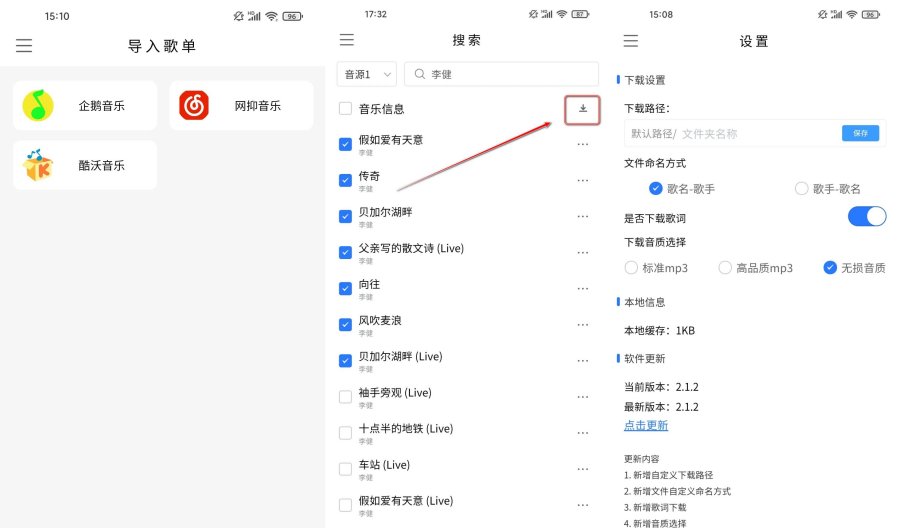Tap the 酷沃音乐 logo icon

[38, 165]
